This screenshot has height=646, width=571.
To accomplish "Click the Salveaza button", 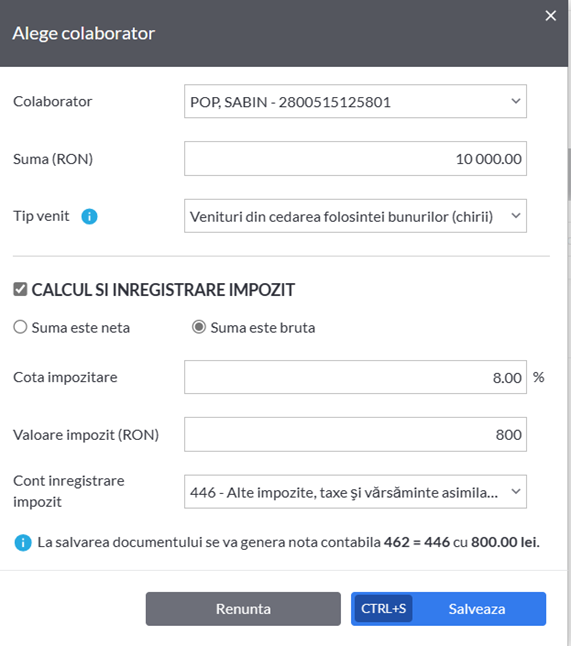I will click(x=448, y=609).
